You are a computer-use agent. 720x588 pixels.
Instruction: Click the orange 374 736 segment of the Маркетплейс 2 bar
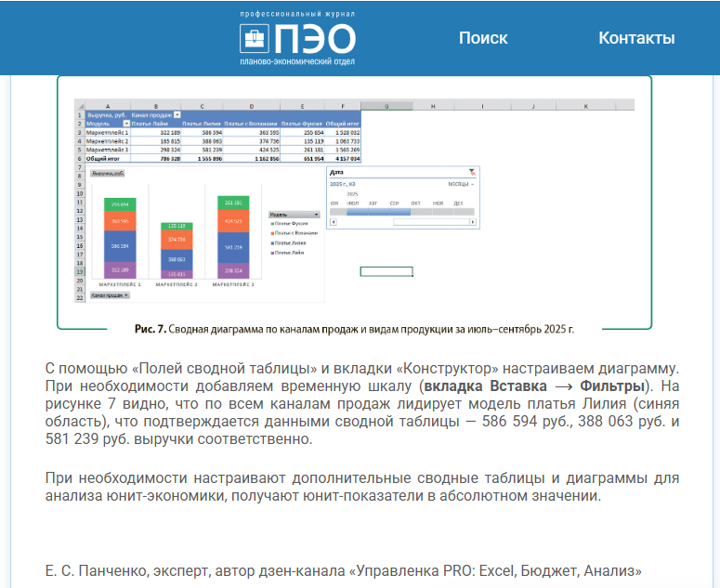(x=177, y=240)
